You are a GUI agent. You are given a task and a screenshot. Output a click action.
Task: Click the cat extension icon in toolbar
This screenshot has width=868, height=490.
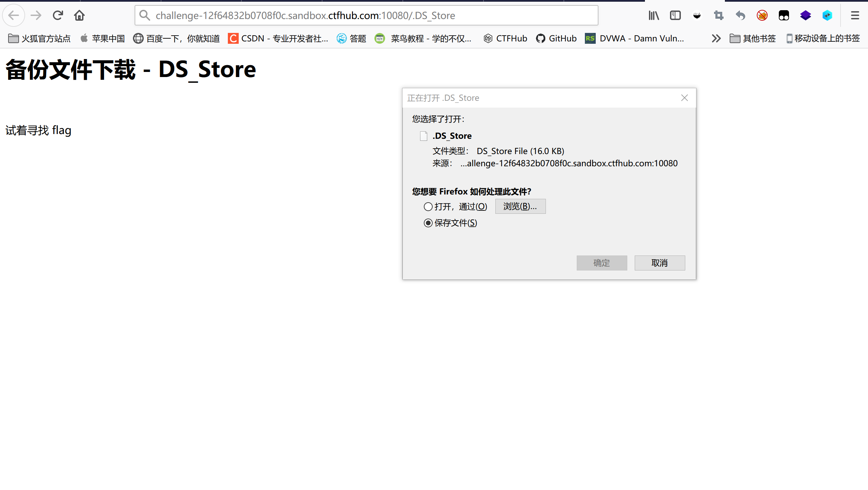point(697,15)
